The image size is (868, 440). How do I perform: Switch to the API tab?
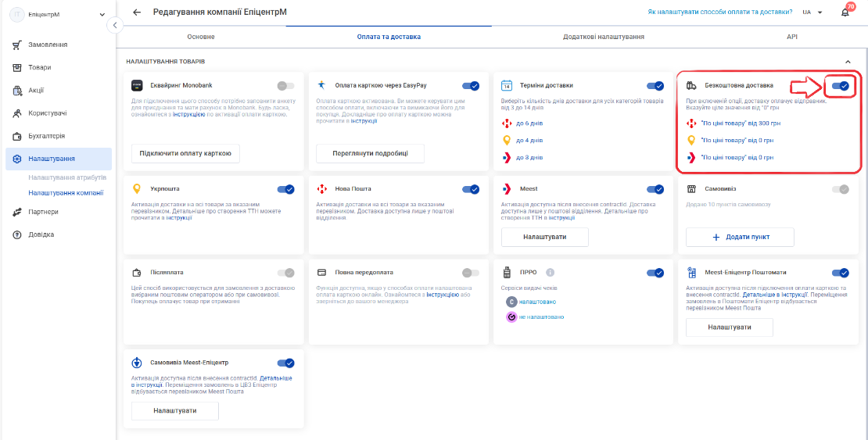click(791, 37)
